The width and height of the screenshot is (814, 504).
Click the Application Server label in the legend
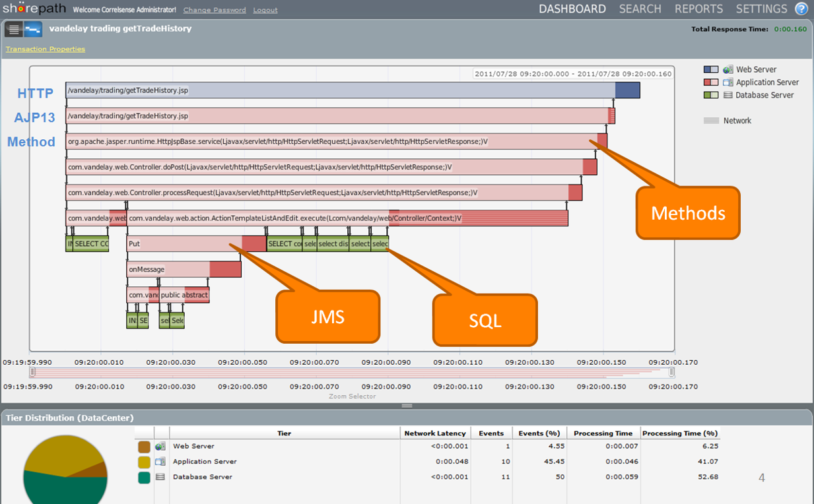pyautogui.click(x=768, y=82)
